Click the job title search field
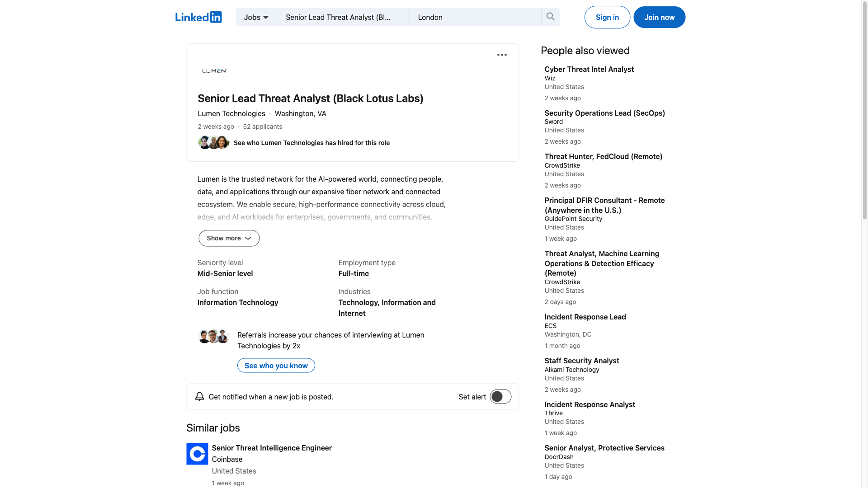The height and width of the screenshot is (488, 868). [343, 17]
